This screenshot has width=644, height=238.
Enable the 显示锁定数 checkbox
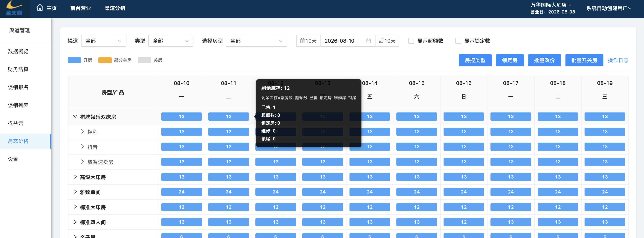click(458, 41)
